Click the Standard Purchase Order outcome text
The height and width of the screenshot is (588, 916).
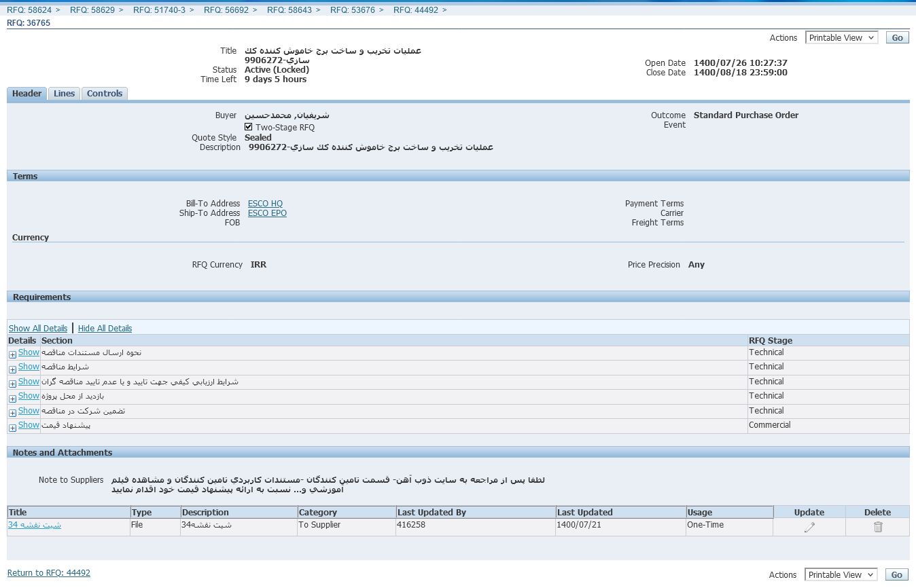coord(746,115)
